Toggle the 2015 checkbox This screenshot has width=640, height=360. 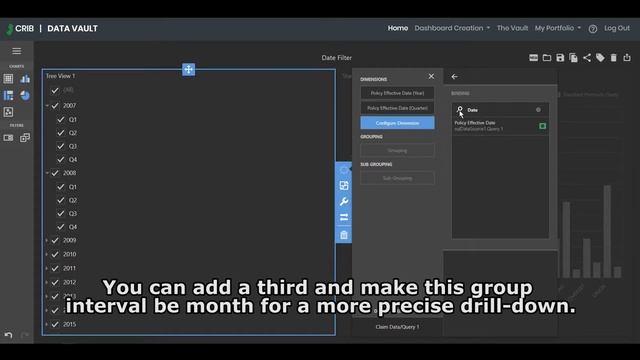pyautogui.click(x=55, y=324)
